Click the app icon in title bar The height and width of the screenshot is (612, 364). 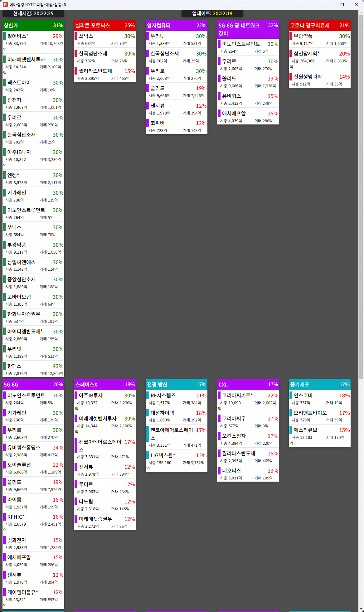5,5
